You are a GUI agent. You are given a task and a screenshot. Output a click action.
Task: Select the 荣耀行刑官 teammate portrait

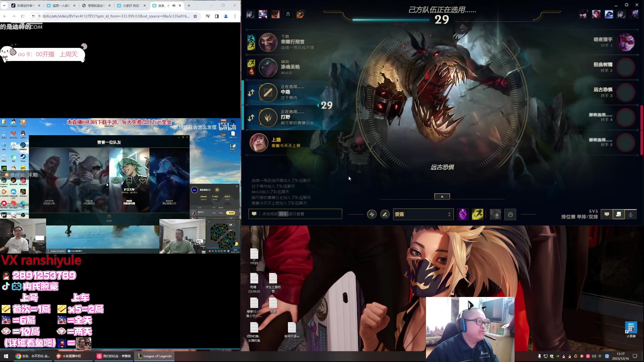coord(268,42)
